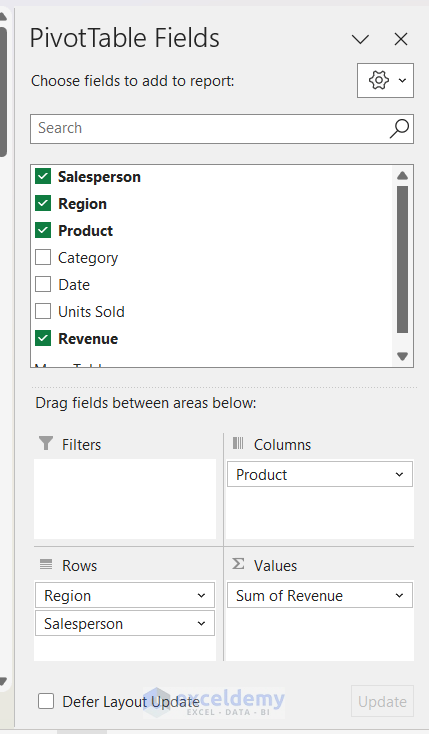Click the Columns area icon

click(238, 443)
